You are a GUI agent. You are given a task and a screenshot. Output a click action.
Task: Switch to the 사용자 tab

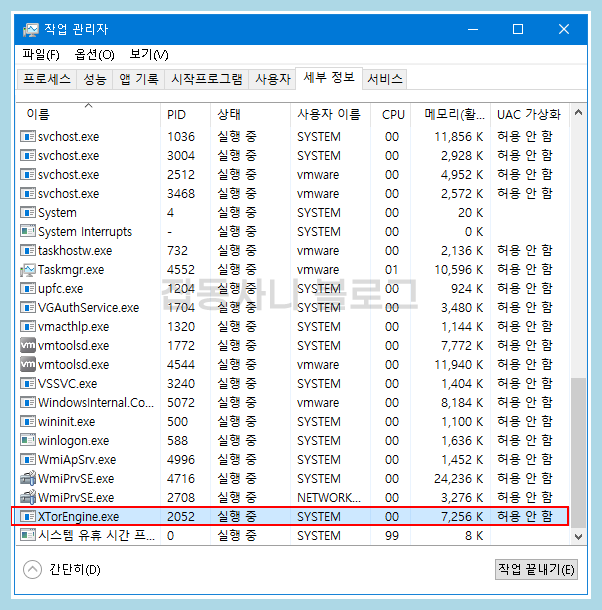272,79
